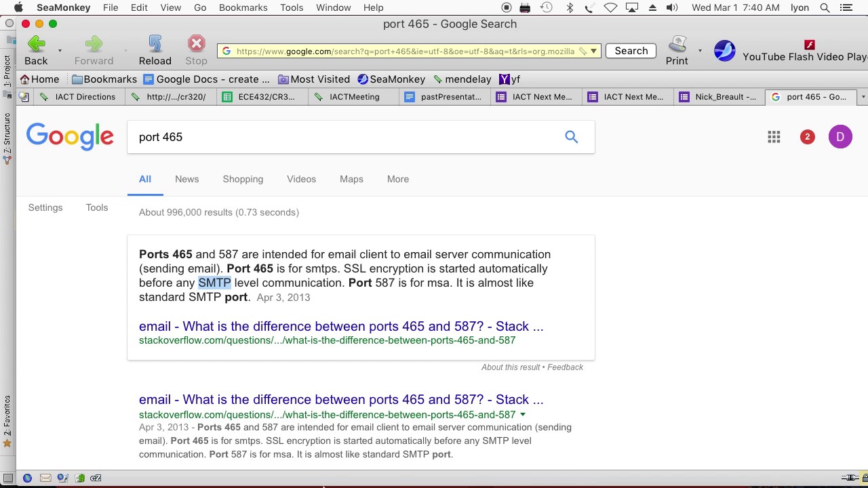Open the yf Yahoo bookmark
868x488 pixels.
510,79
